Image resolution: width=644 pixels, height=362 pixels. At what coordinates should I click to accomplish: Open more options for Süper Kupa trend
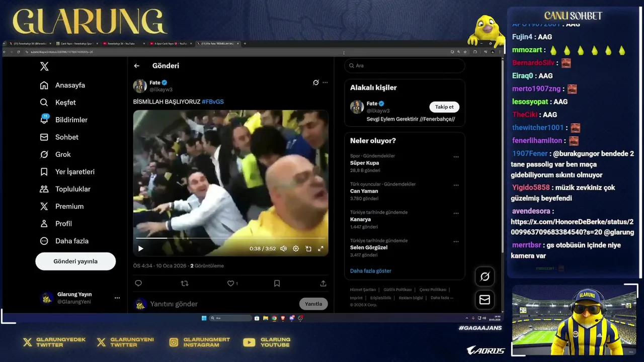point(456,157)
